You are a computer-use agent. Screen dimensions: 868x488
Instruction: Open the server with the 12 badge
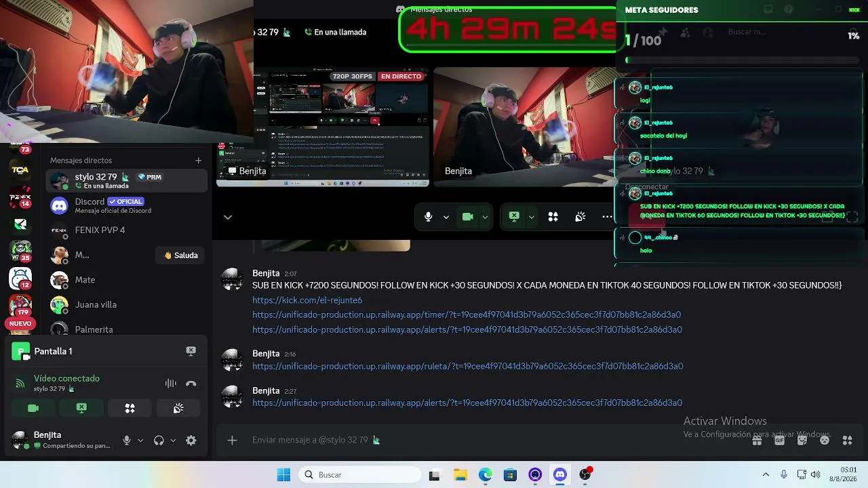20,278
